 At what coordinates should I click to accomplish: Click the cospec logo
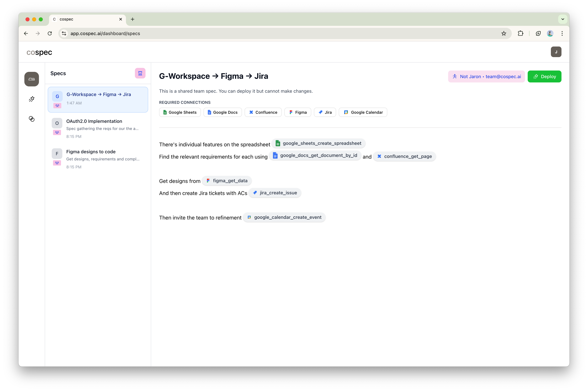point(39,52)
